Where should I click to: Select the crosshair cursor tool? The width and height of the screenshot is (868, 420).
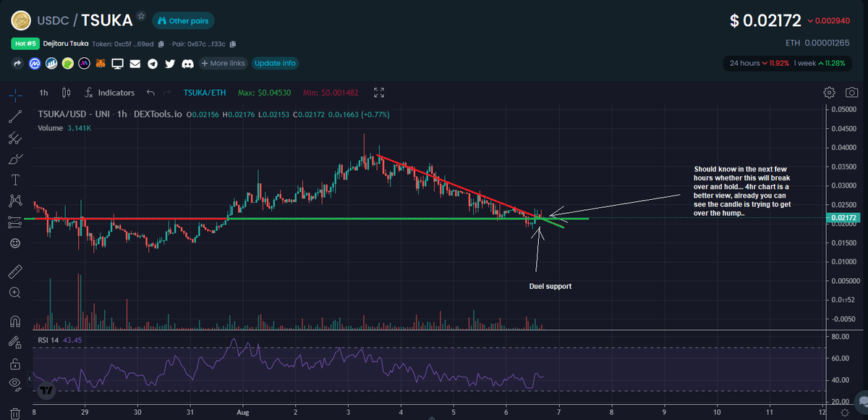tap(15, 95)
